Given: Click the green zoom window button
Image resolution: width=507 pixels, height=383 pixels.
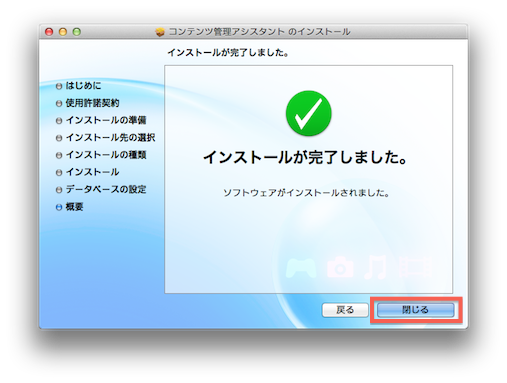Looking at the screenshot, I should point(77,32).
